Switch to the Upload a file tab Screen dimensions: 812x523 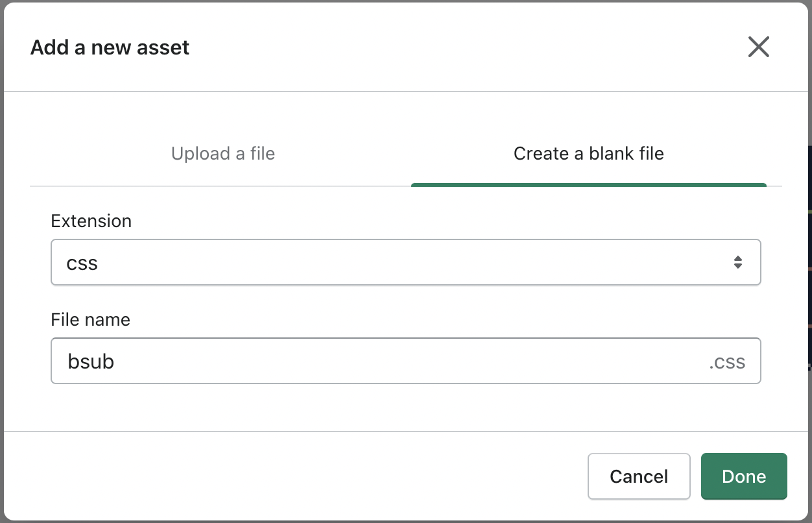pyautogui.click(x=223, y=154)
